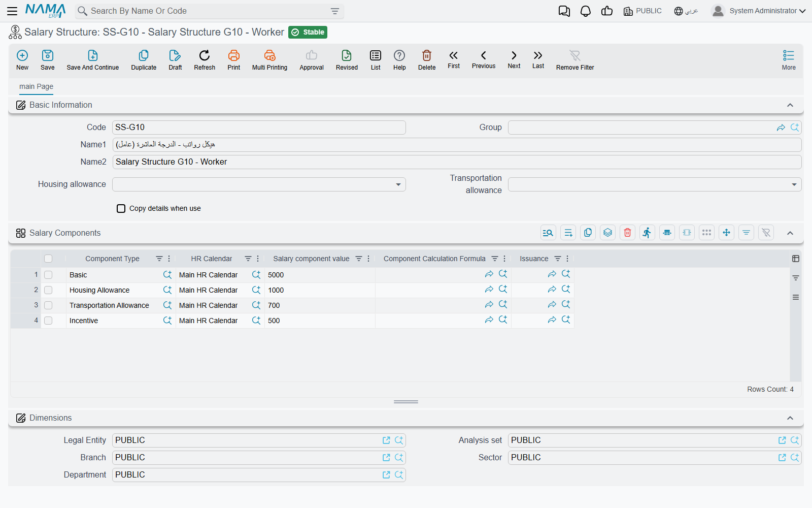Check the Basic row checkbox

[x=48, y=275]
